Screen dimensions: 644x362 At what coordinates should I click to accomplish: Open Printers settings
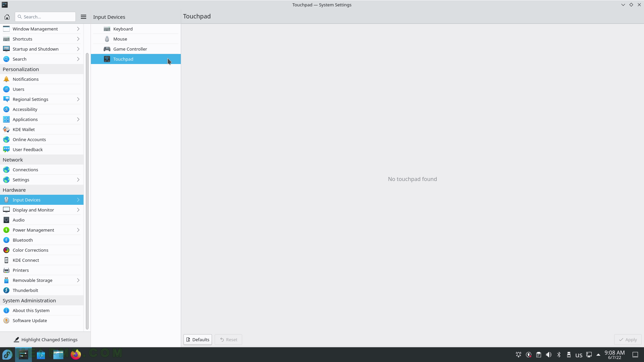click(x=42, y=270)
